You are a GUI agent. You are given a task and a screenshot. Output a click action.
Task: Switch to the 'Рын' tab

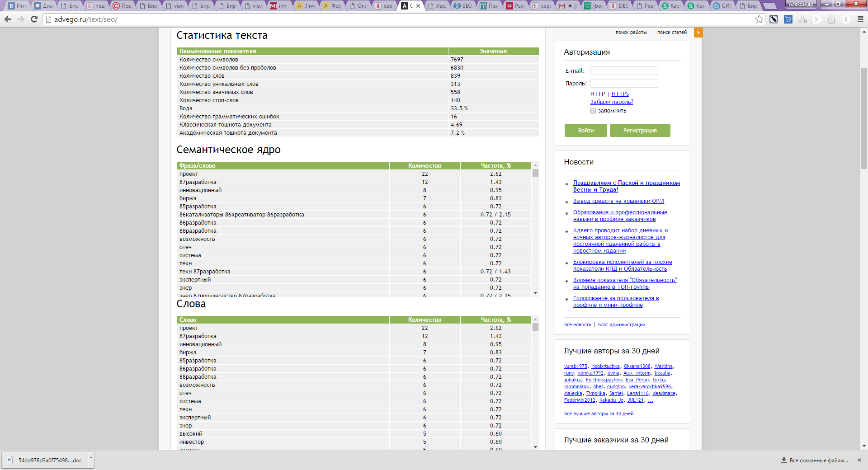point(515,6)
